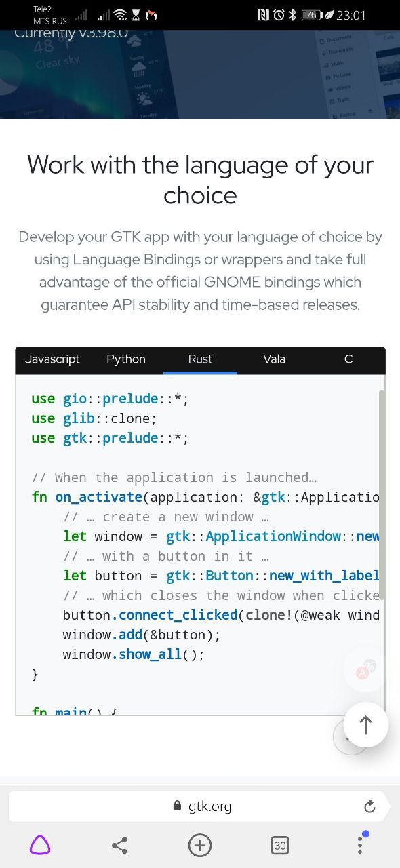Tap the scroll-to-top arrow button
The image size is (400, 868).
pos(366,725)
